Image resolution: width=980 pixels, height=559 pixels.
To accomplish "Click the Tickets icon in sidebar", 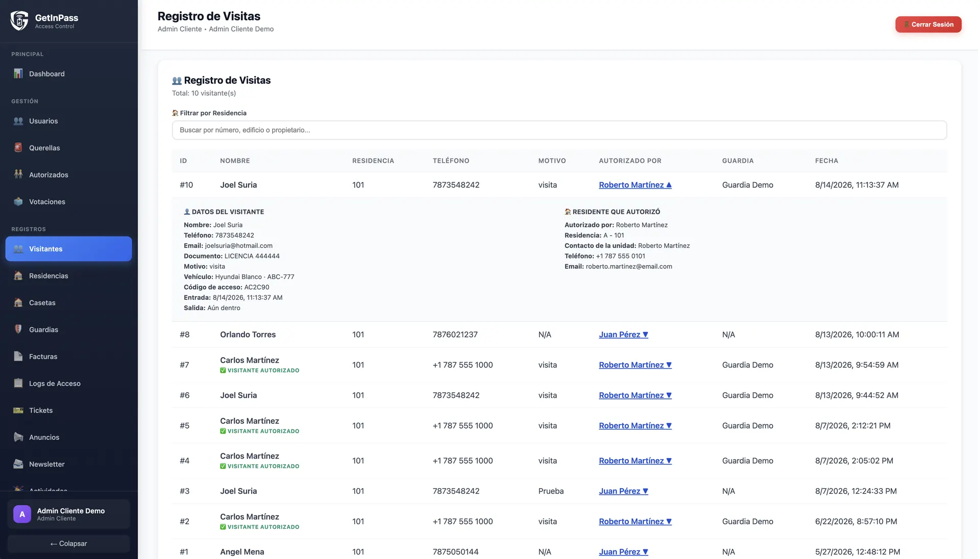I will click(x=18, y=410).
